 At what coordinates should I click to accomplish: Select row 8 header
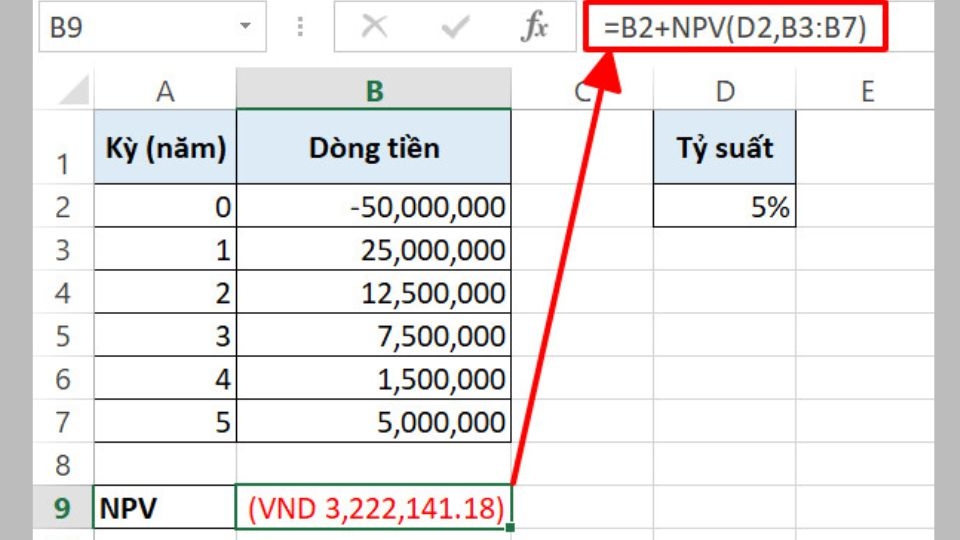coord(63,463)
